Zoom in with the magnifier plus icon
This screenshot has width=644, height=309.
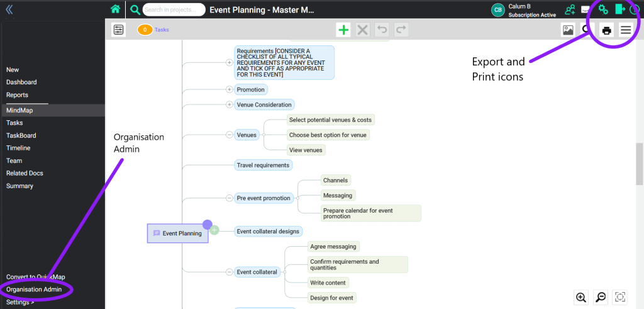(x=581, y=297)
